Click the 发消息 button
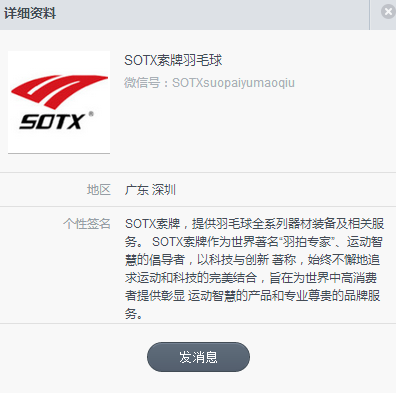Viewport: 396px width, 393px height. [198, 357]
